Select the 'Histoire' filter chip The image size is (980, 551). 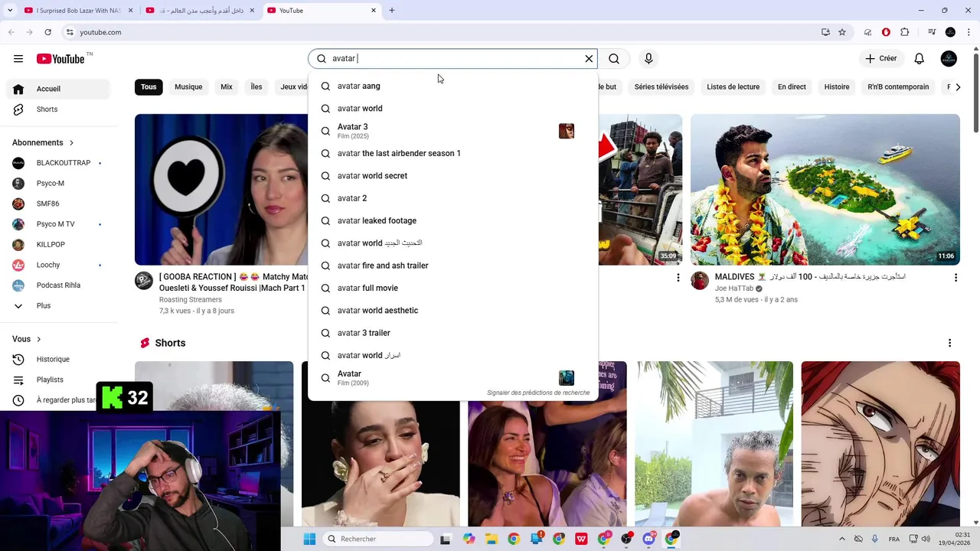click(837, 86)
